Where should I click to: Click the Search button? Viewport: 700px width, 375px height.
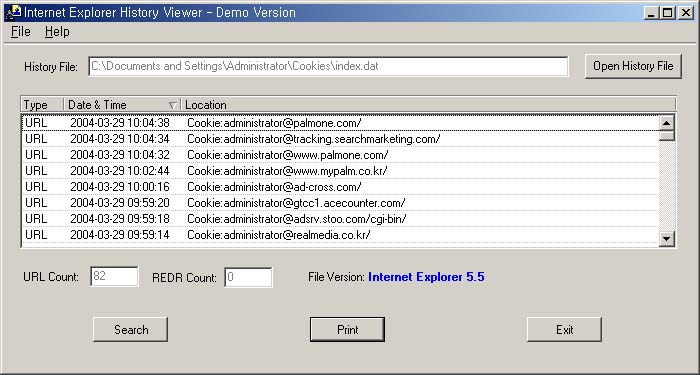pyautogui.click(x=130, y=329)
